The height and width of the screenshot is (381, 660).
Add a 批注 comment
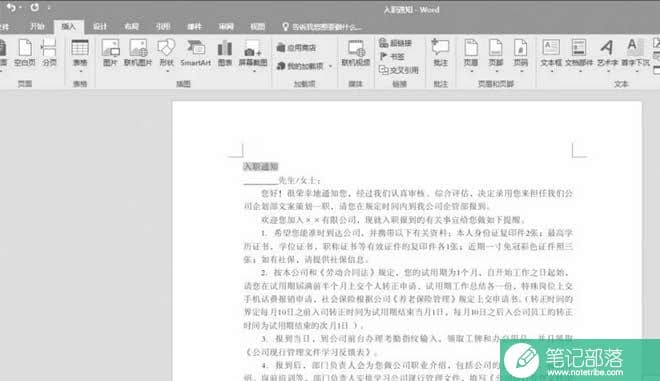click(441, 53)
